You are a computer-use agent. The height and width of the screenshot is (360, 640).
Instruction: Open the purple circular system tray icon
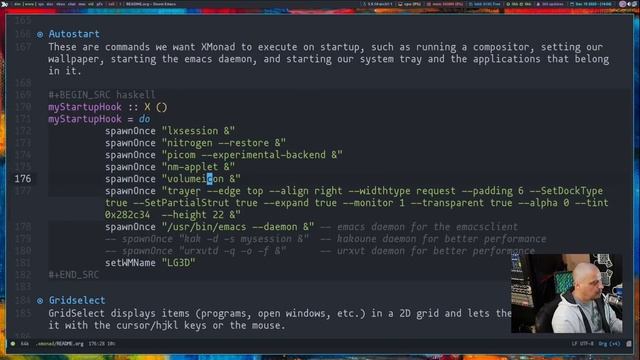point(622,4)
